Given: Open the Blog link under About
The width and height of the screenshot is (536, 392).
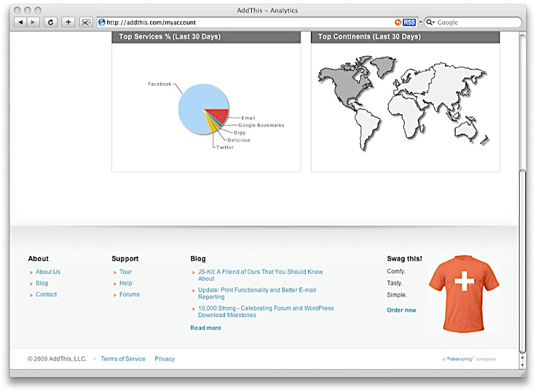Looking at the screenshot, I should [42, 283].
